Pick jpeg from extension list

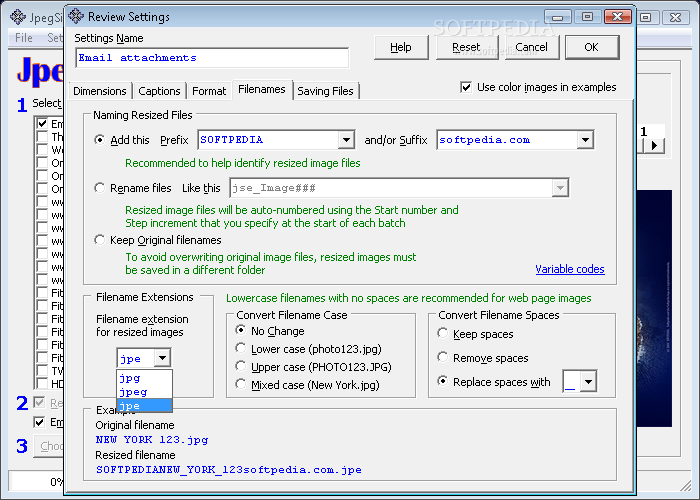click(x=144, y=392)
